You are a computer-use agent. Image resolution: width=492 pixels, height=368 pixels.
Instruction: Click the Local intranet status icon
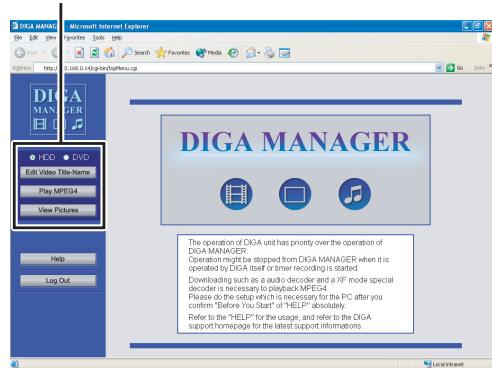[x=428, y=364]
